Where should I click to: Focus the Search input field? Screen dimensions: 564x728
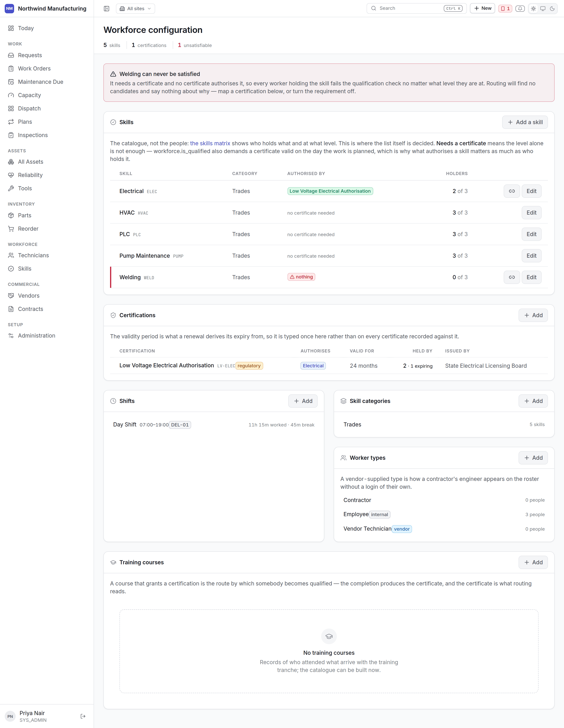[416, 8]
